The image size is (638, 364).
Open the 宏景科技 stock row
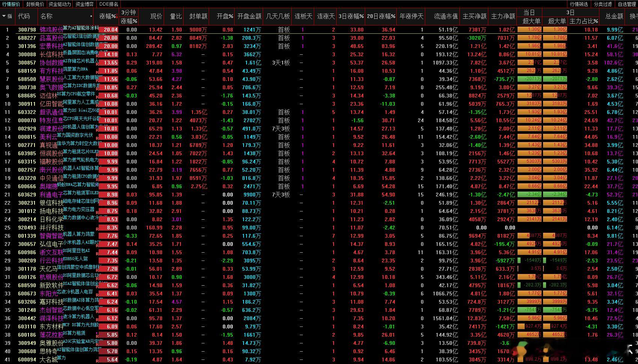51,46
